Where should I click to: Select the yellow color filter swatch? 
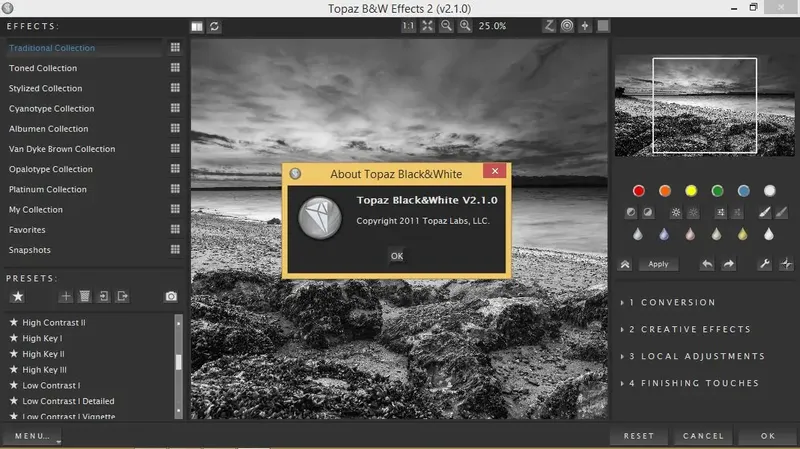691,191
